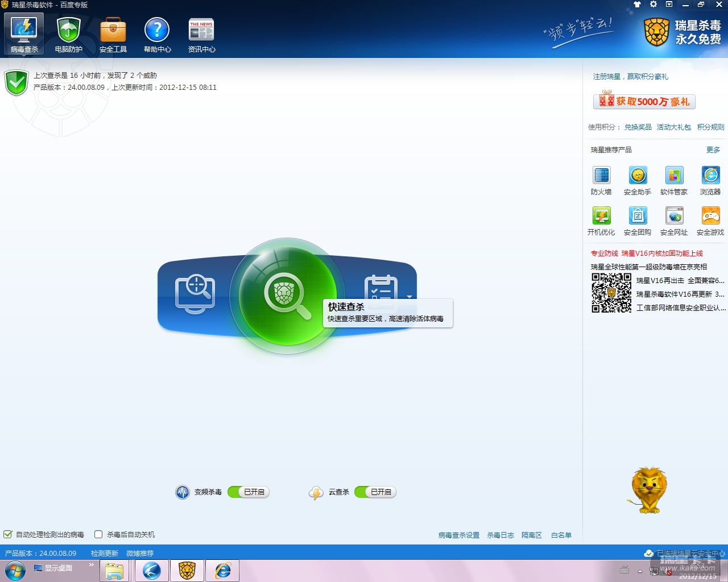The height and width of the screenshot is (582, 728).
Task: Click the 获取5000万豪礼 gift banner
Action: pos(644,101)
